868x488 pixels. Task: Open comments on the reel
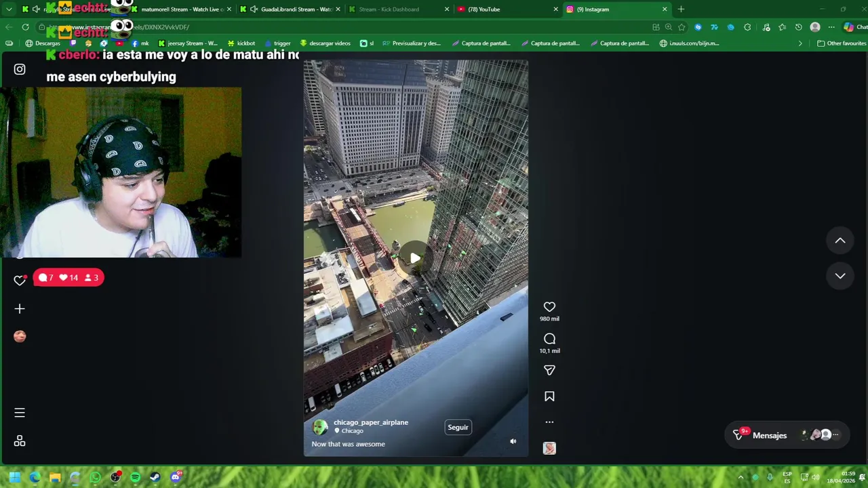pyautogui.click(x=549, y=339)
